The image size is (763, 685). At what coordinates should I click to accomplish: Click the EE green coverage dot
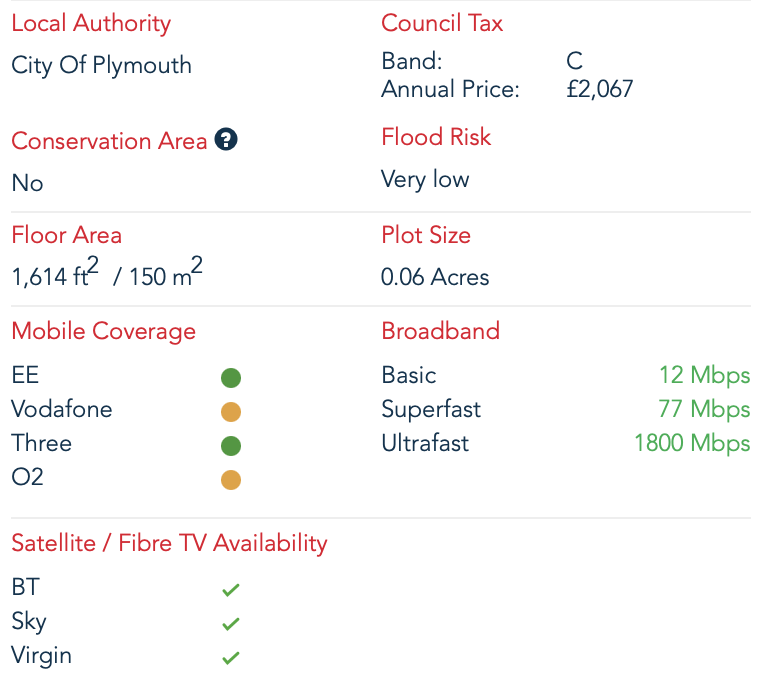coord(231,378)
